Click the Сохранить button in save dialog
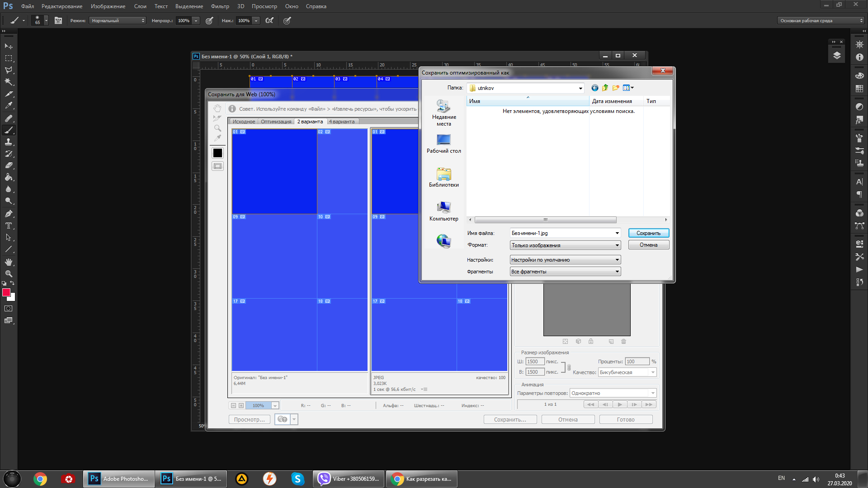 [648, 233]
